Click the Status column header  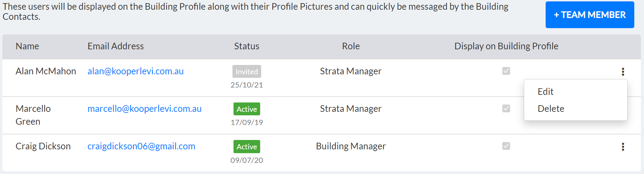click(x=247, y=46)
